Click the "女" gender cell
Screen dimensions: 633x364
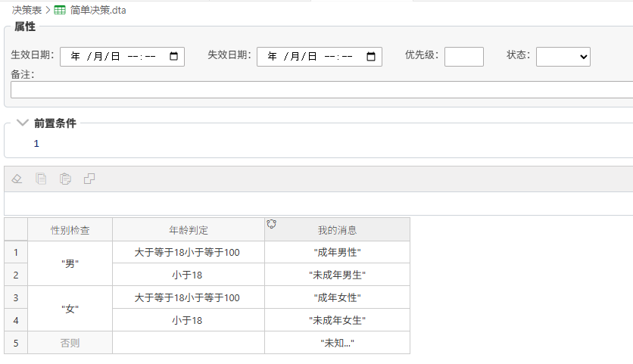[70, 309]
